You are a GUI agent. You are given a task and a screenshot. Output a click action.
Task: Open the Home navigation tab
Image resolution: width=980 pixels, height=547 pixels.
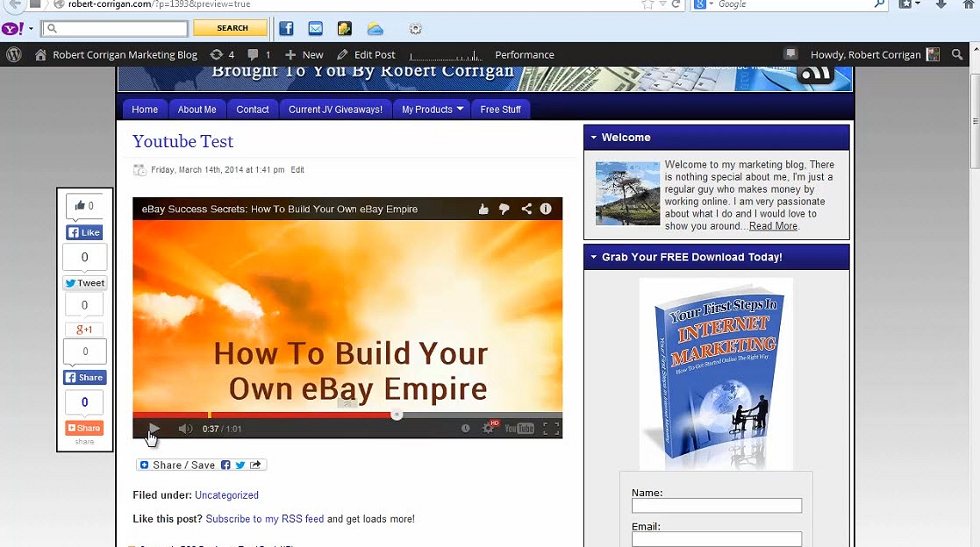click(145, 110)
